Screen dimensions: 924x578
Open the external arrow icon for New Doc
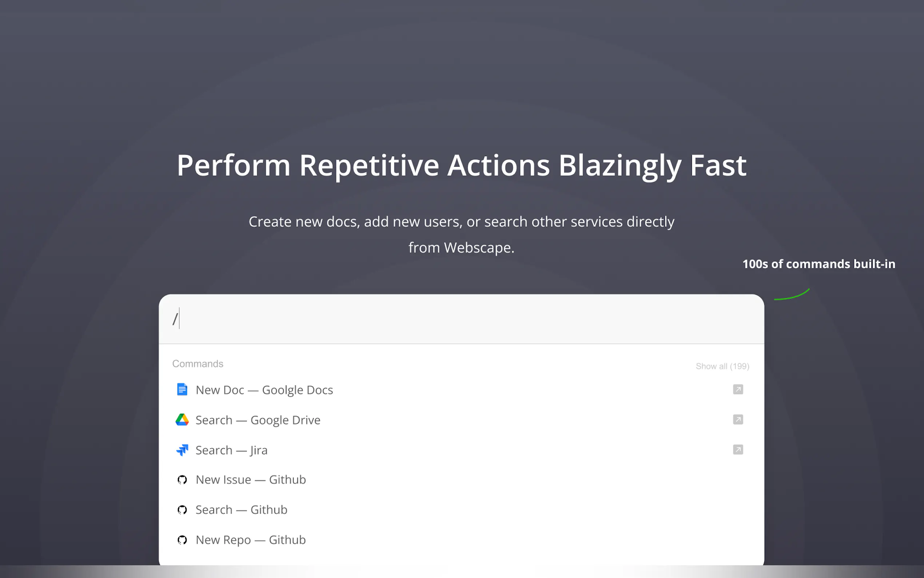(x=738, y=389)
